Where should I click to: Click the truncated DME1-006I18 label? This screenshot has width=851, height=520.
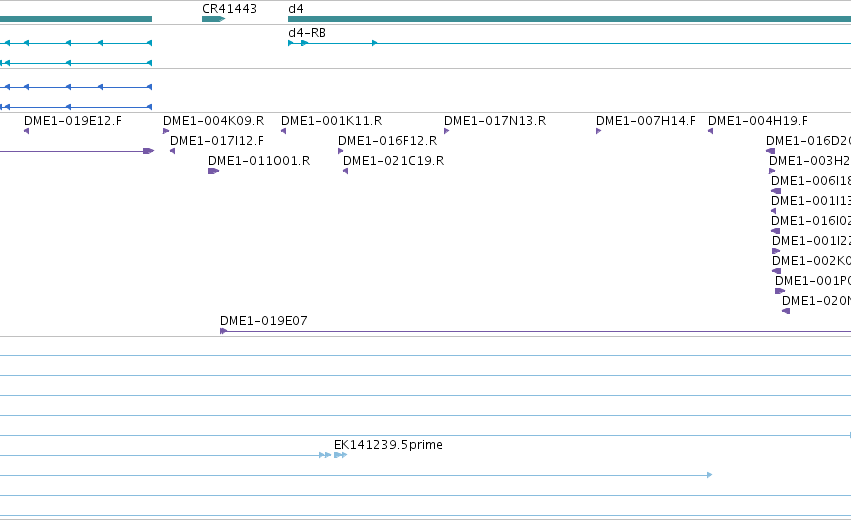[x=811, y=181]
